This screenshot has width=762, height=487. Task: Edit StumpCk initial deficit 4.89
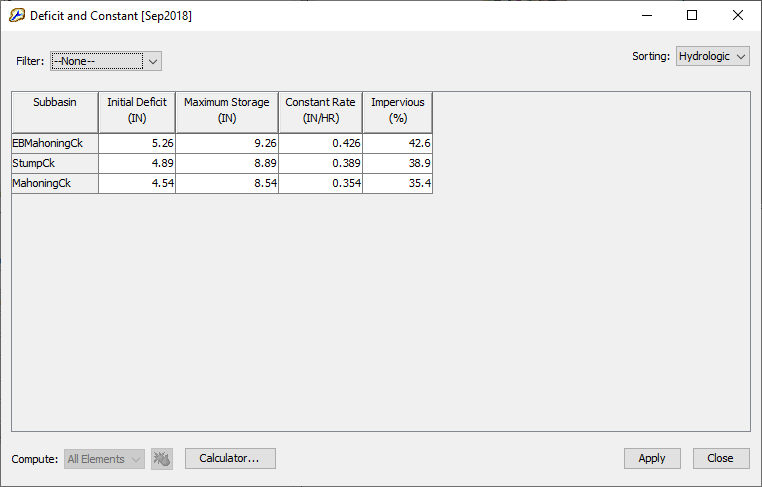point(137,163)
